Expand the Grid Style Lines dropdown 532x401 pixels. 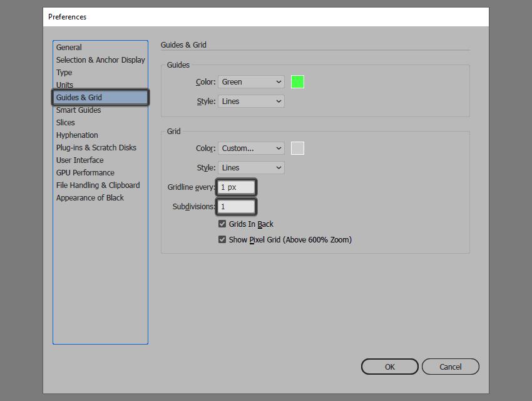[x=251, y=167]
